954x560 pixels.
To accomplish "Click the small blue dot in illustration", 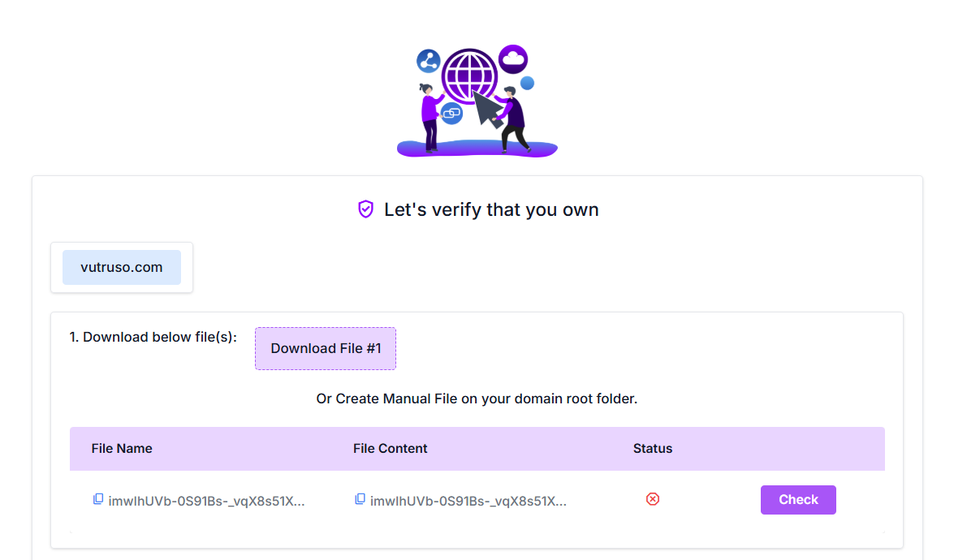I will click(x=528, y=84).
